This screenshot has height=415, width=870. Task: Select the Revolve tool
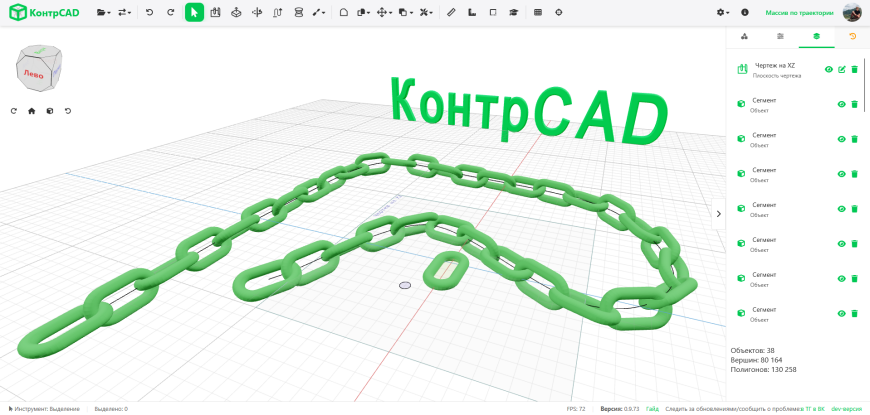(257, 12)
